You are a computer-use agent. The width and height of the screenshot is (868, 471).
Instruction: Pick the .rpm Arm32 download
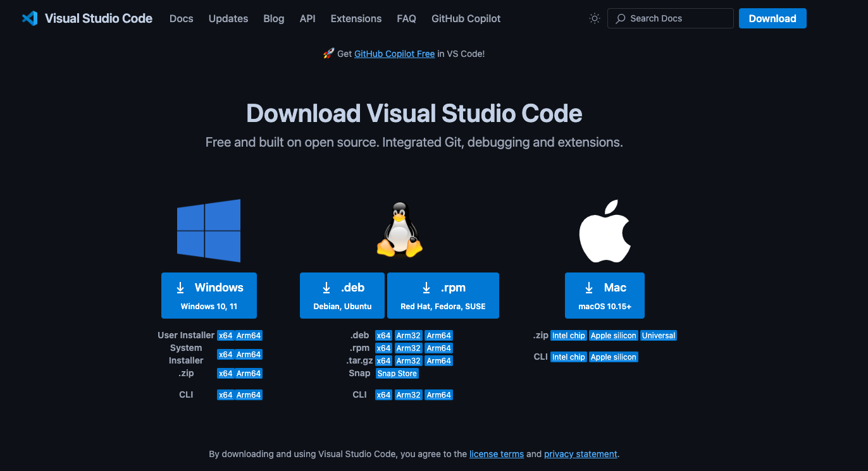tap(409, 348)
